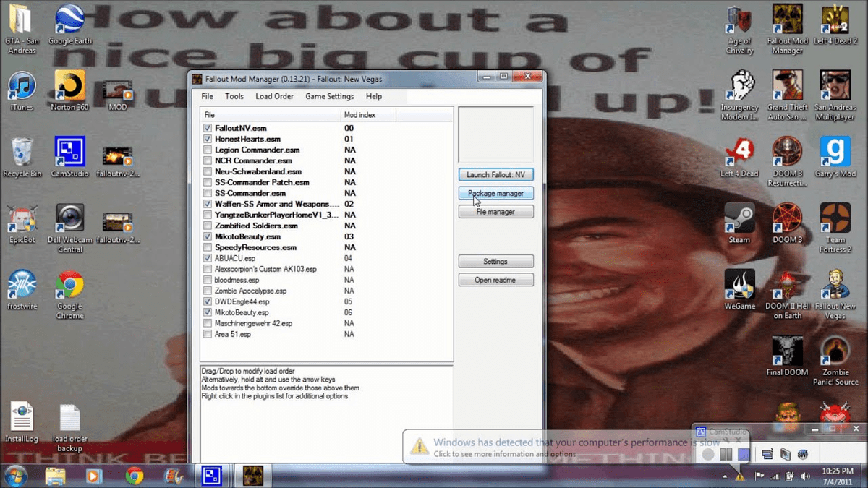
Task: Open the Norton 360 desktop icon
Action: tap(69, 87)
